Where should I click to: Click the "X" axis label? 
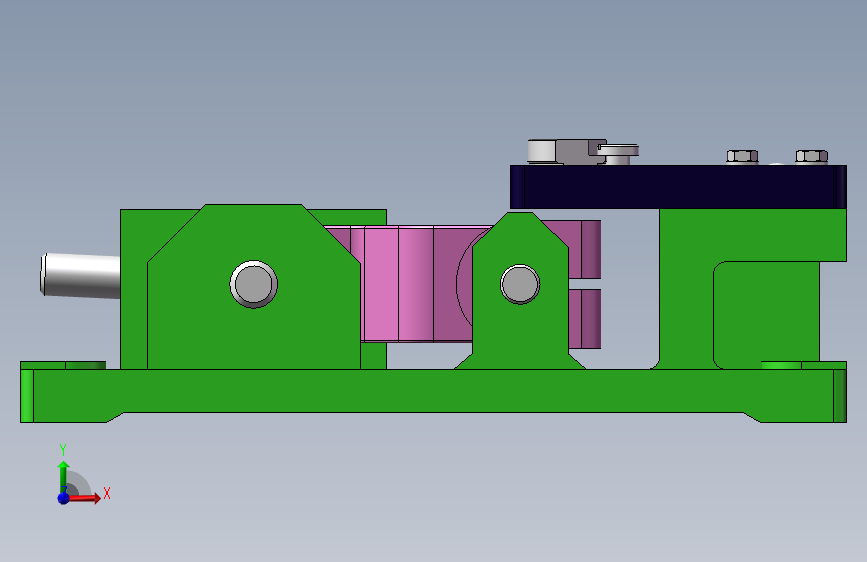(x=107, y=493)
